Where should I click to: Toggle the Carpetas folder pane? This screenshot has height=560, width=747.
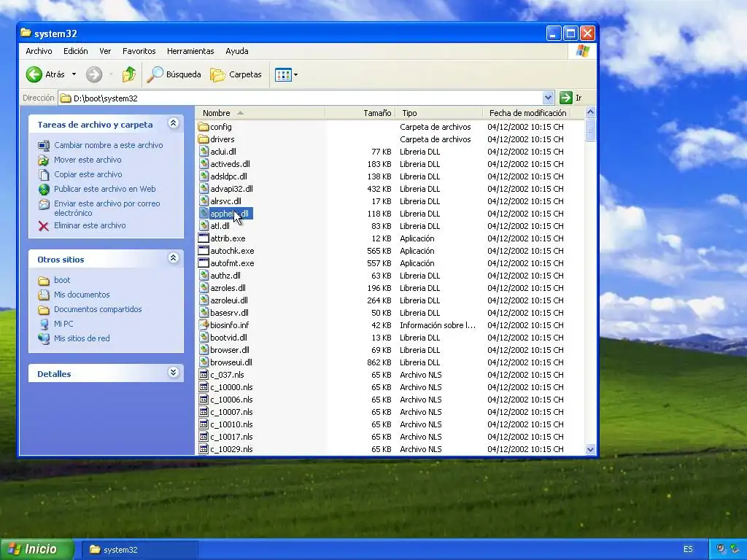(236, 74)
